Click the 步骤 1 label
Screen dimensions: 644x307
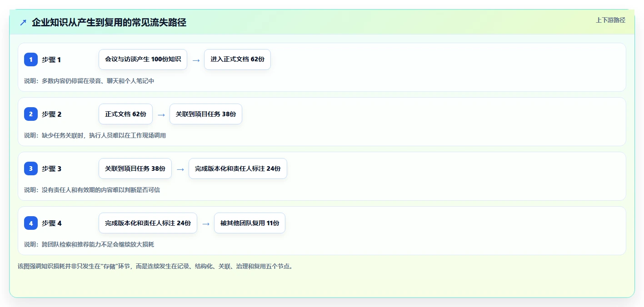coord(51,59)
